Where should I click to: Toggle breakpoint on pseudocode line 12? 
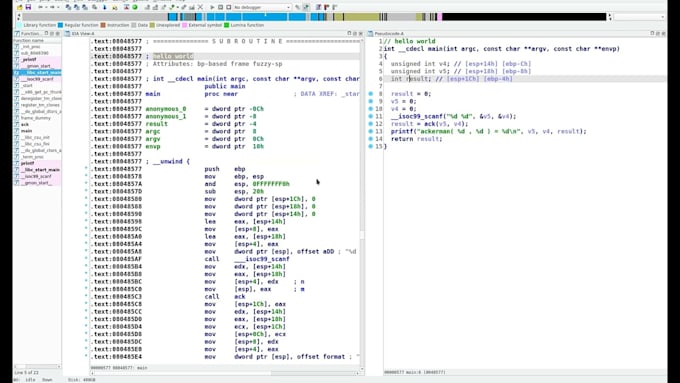pos(371,124)
